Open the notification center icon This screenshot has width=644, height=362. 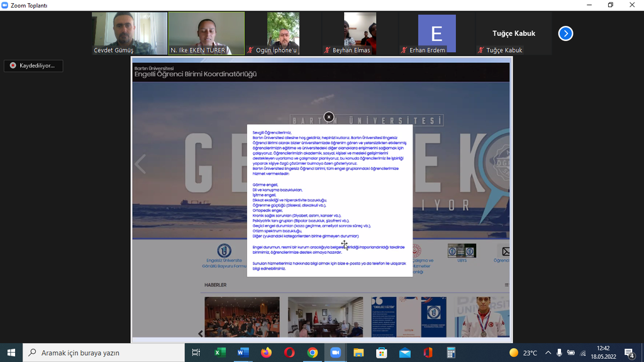(630, 353)
